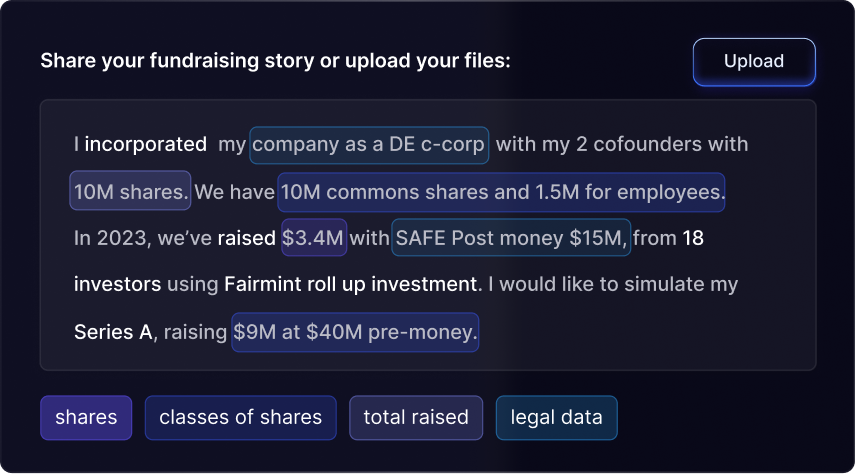Click the "Share your fundraising story" heading
Image resolution: width=855 pixels, height=474 pixels.
[x=275, y=62]
